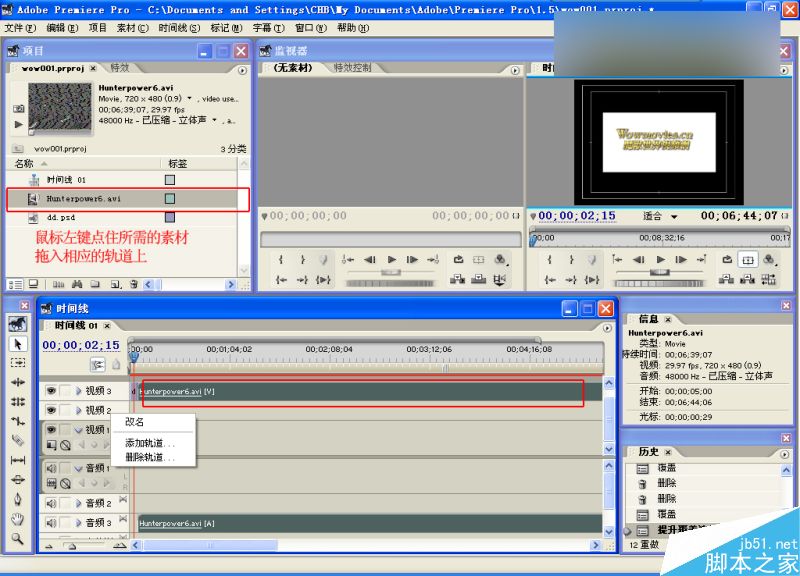This screenshot has height=576, width=800.
Task: Expand Video 3 track
Action: click(79, 391)
